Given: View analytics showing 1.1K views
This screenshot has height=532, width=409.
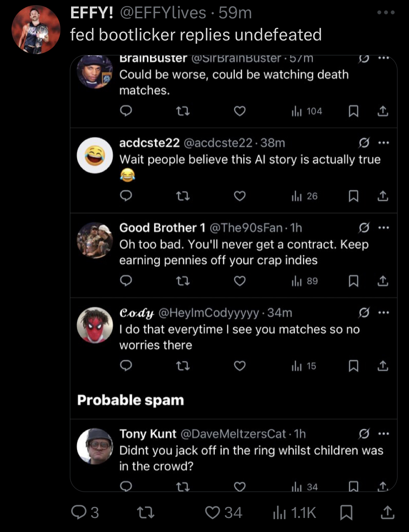Looking at the screenshot, I should pyautogui.click(x=294, y=512).
